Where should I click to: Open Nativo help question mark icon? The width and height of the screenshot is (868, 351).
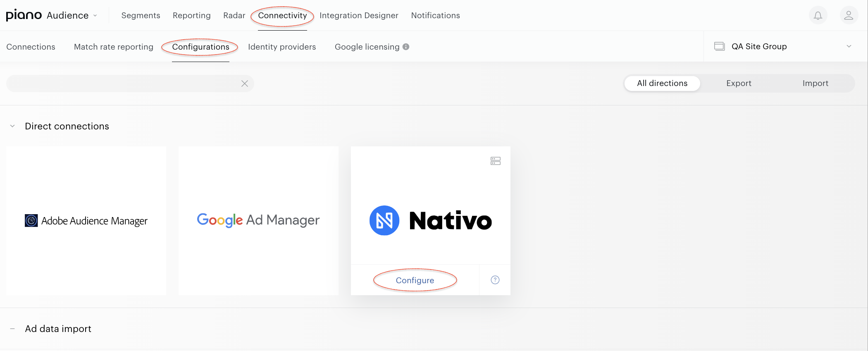(495, 280)
